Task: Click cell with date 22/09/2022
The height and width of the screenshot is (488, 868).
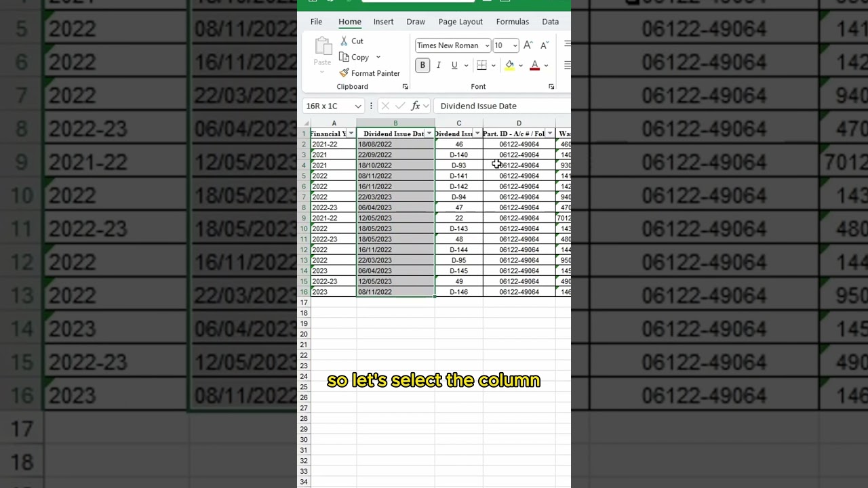Action: [395, 155]
